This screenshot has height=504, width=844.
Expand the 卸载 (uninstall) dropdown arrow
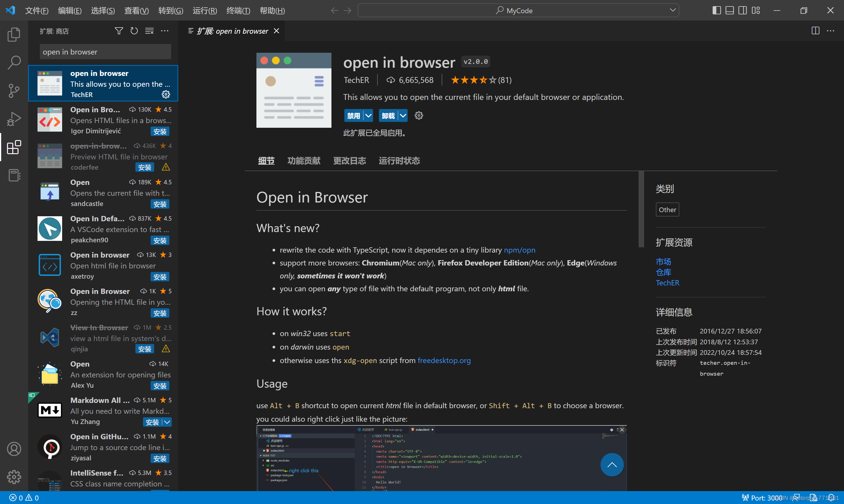(403, 115)
